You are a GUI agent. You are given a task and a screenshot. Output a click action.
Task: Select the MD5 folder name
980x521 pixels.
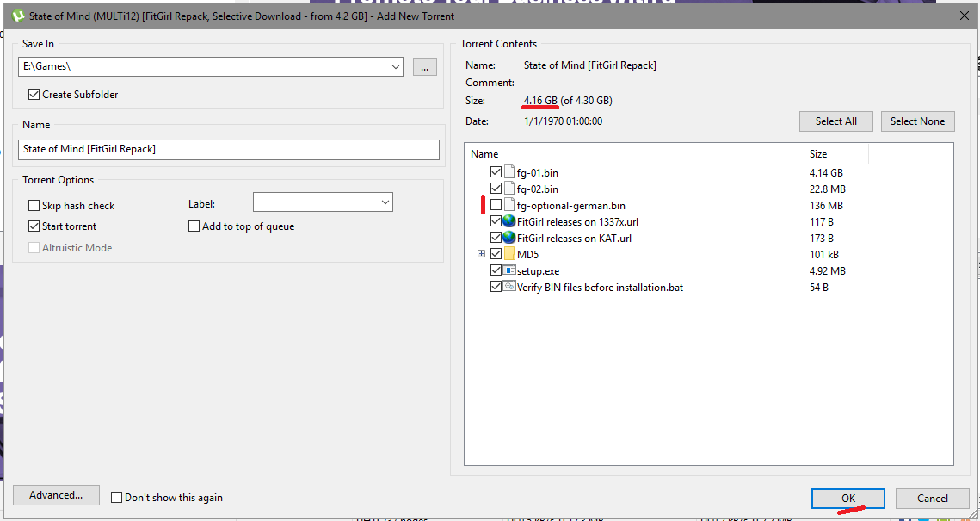(x=527, y=255)
